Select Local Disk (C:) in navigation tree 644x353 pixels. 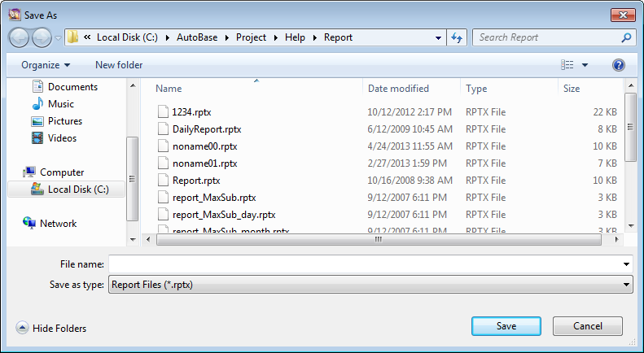(77, 190)
